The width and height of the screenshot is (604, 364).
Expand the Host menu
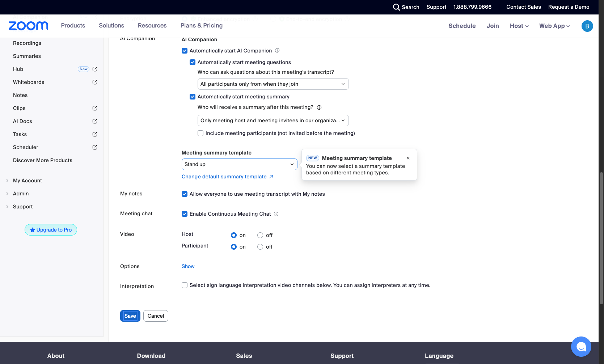click(519, 26)
